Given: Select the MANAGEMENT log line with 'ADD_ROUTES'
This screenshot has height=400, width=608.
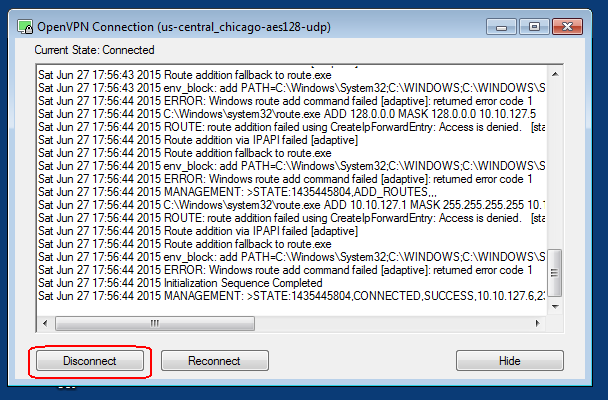Looking at the screenshot, I should point(237,192).
